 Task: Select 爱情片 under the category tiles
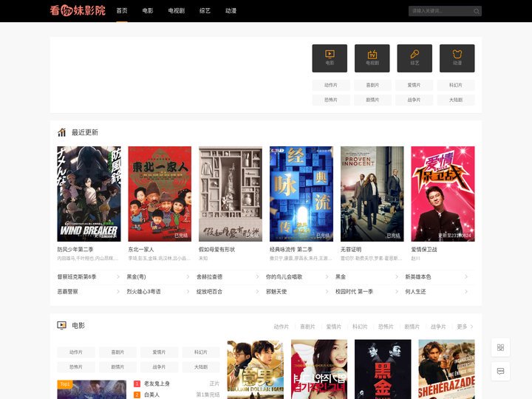[414, 85]
